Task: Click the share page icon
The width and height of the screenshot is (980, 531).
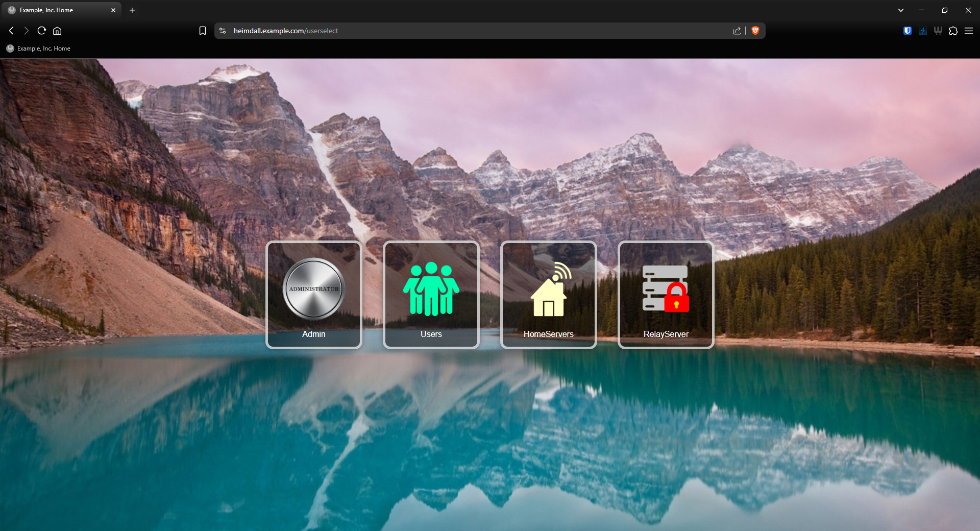Action: coord(737,31)
